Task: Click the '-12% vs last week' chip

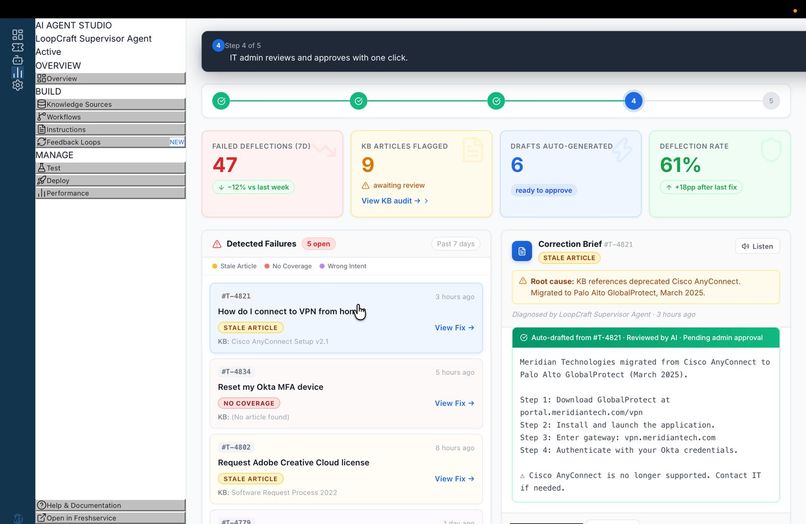Action: pyautogui.click(x=253, y=187)
